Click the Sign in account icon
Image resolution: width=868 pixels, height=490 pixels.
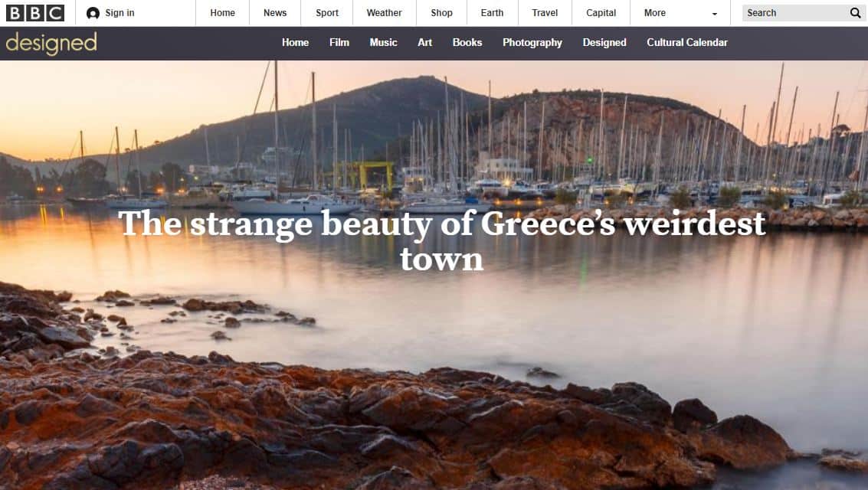click(x=93, y=13)
